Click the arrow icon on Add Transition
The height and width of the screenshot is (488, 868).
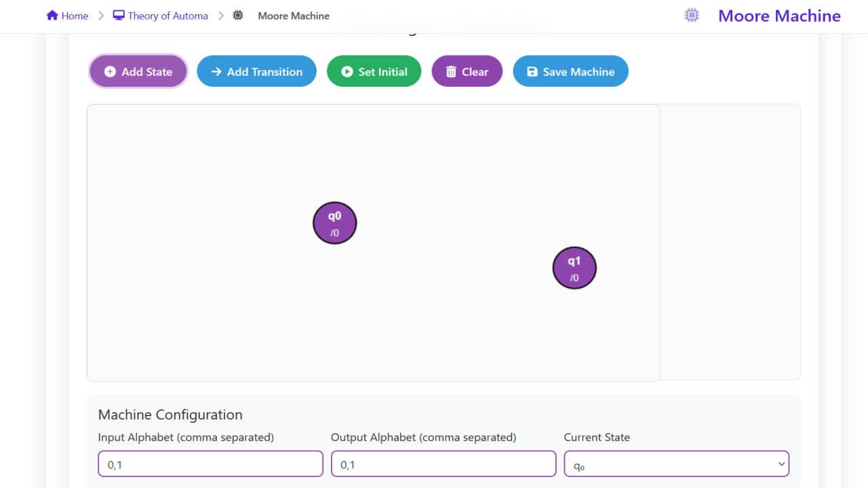pyautogui.click(x=216, y=72)
